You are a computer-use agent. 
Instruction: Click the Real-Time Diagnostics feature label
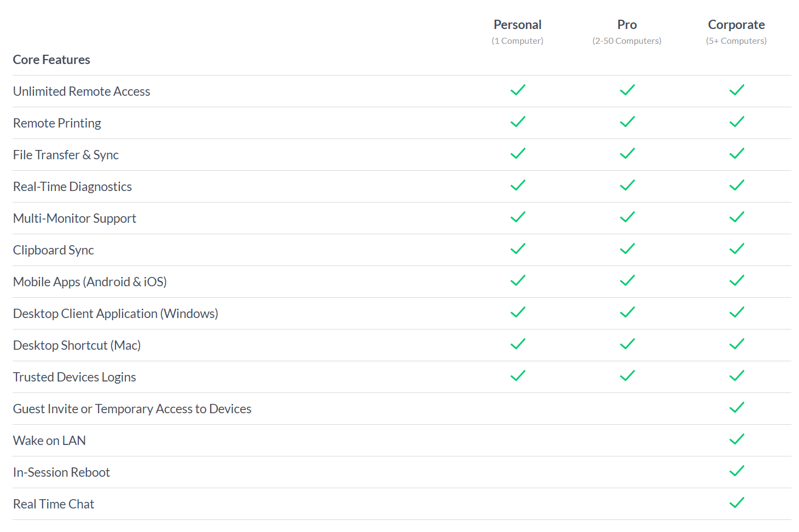[72, 187]
